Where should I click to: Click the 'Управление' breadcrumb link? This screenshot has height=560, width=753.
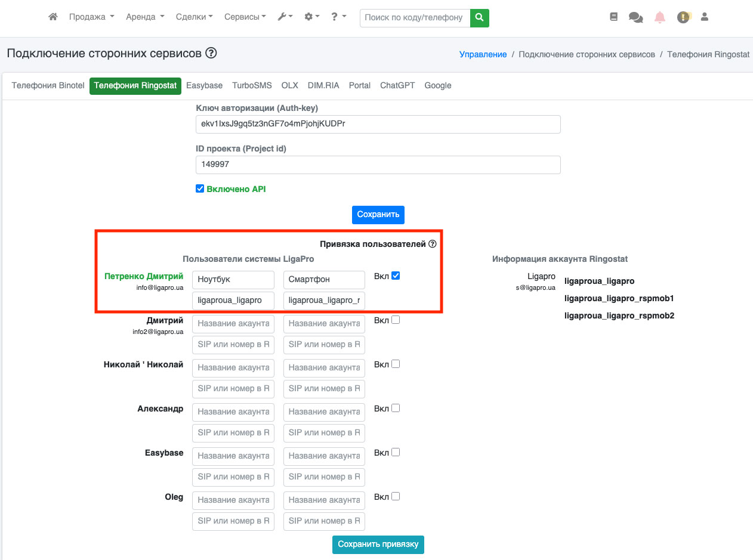483,54
